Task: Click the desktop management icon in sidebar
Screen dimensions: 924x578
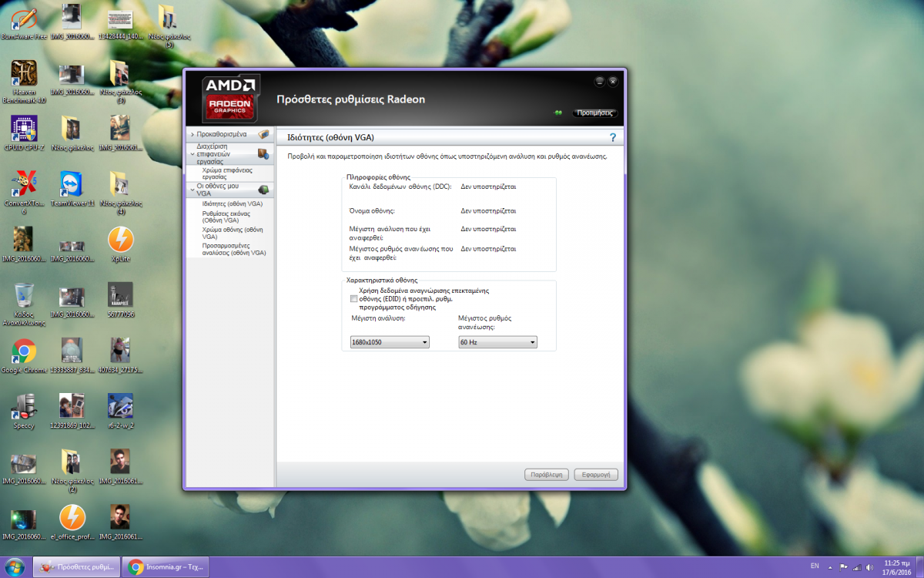Action: 263,153
